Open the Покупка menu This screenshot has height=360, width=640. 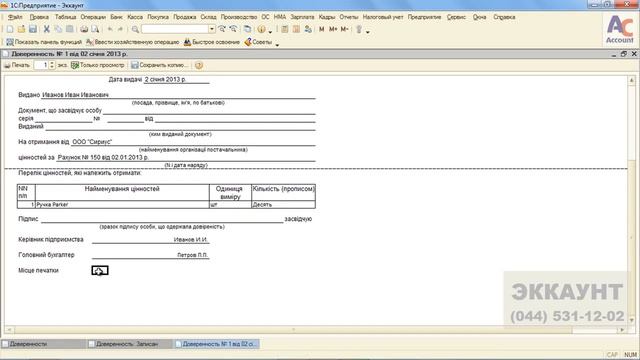pyautogui.click(x=158, y=17)
